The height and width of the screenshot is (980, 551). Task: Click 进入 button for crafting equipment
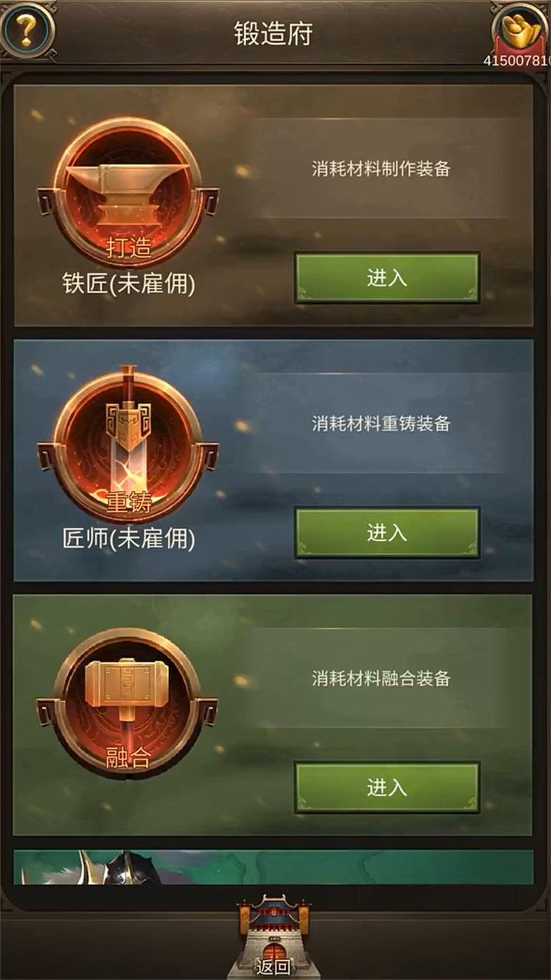click(387, 278)
